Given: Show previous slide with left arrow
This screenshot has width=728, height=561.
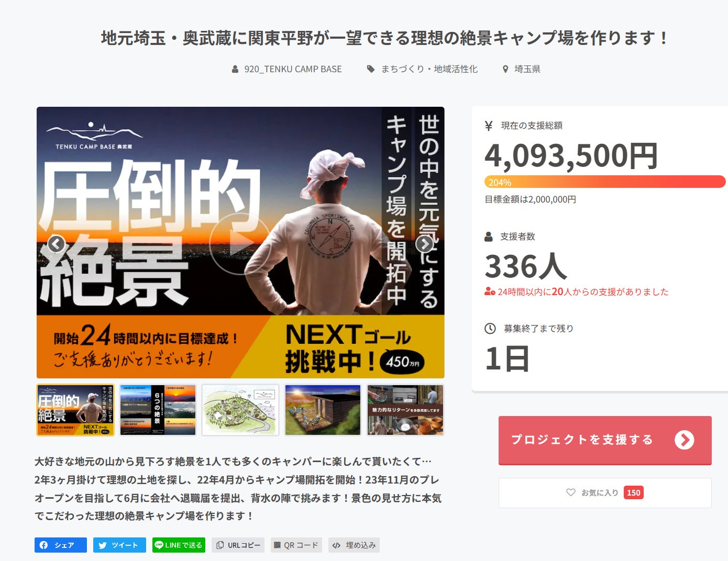Looking at the screenshot, I should [56, 243].
